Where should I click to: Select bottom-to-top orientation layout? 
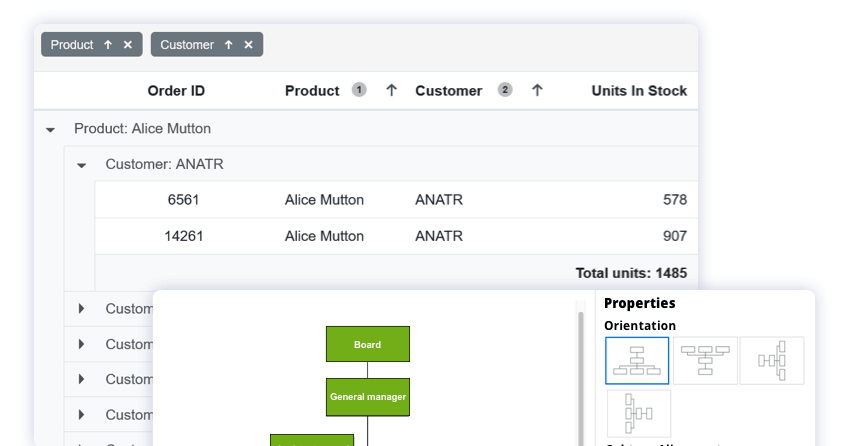(705, 361)
